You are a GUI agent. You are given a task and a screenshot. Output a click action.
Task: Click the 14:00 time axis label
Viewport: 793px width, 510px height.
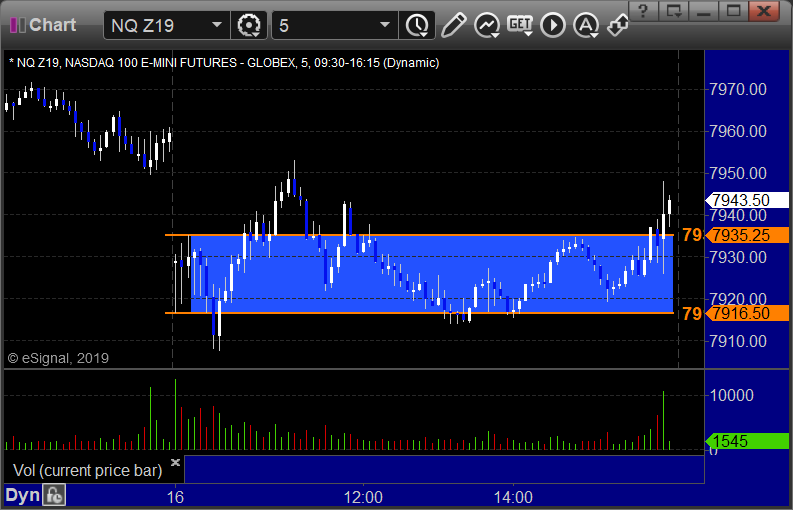tap(513, 497)
